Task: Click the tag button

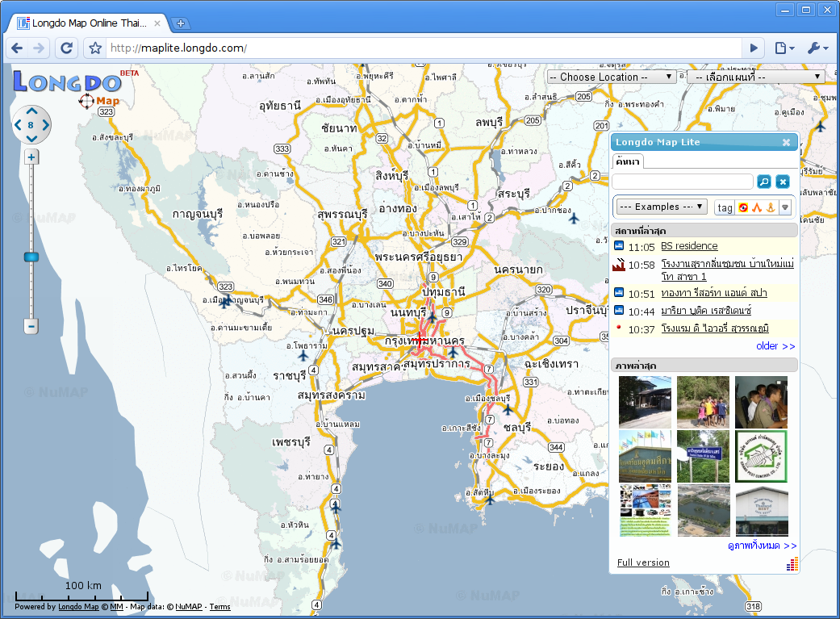Action: tap(725, 207)
